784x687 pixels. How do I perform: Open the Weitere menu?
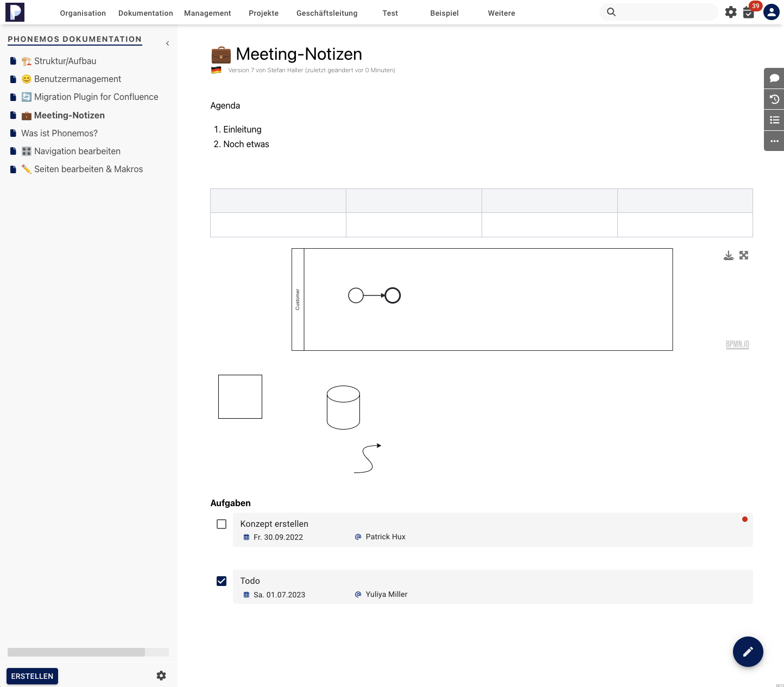click(x=501, y=13)
